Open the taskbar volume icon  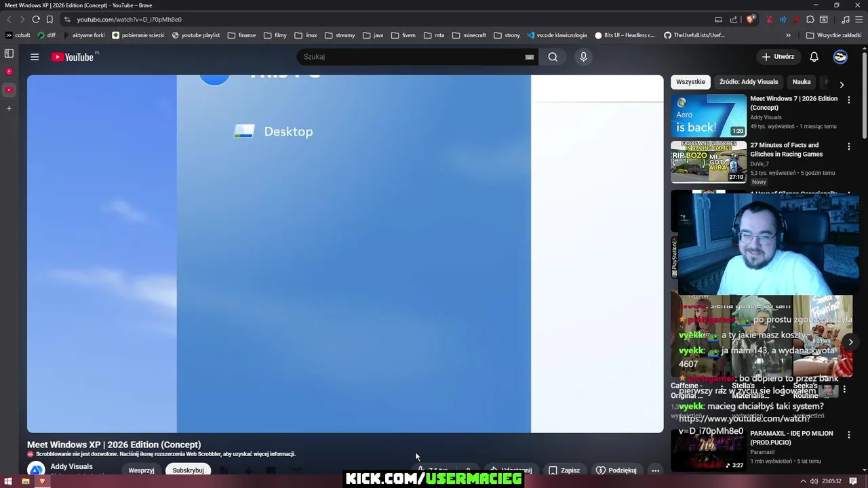(x=814, y=481)
